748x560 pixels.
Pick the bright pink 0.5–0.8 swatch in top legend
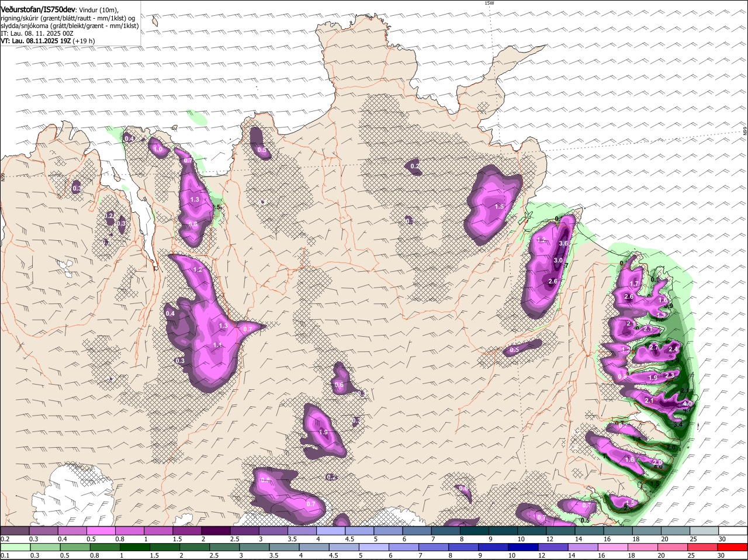tap(101, 531)
